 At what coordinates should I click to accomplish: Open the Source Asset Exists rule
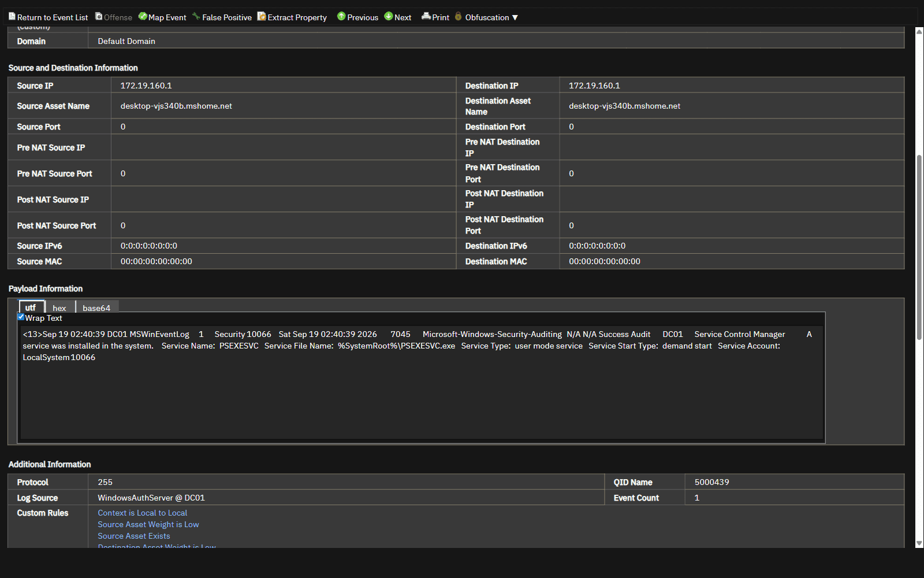134,536
